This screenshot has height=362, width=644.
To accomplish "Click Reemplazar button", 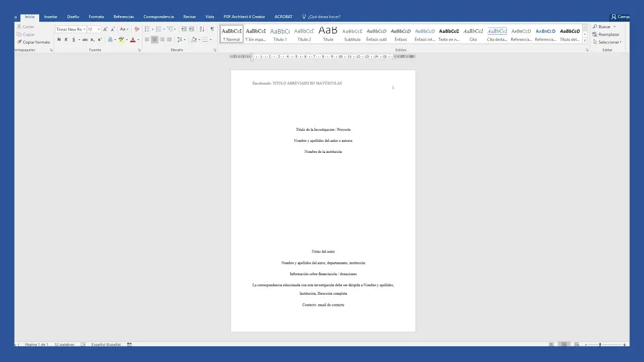I will pyautogui.click(x=606, y=34).
